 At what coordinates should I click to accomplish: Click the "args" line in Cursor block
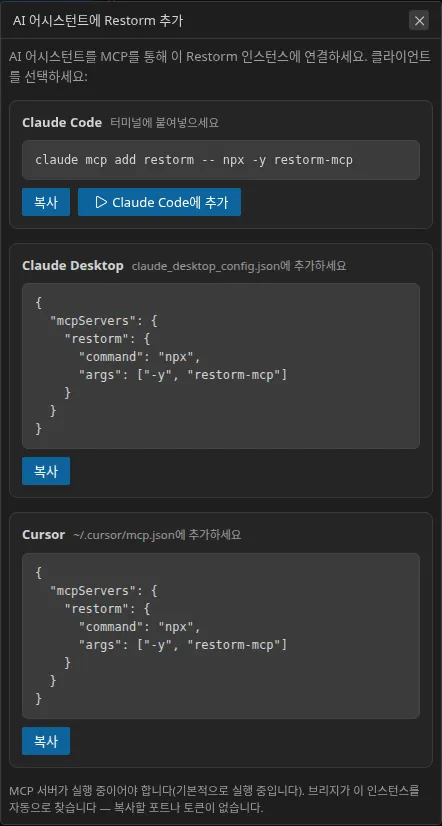[x=183, y=645]
